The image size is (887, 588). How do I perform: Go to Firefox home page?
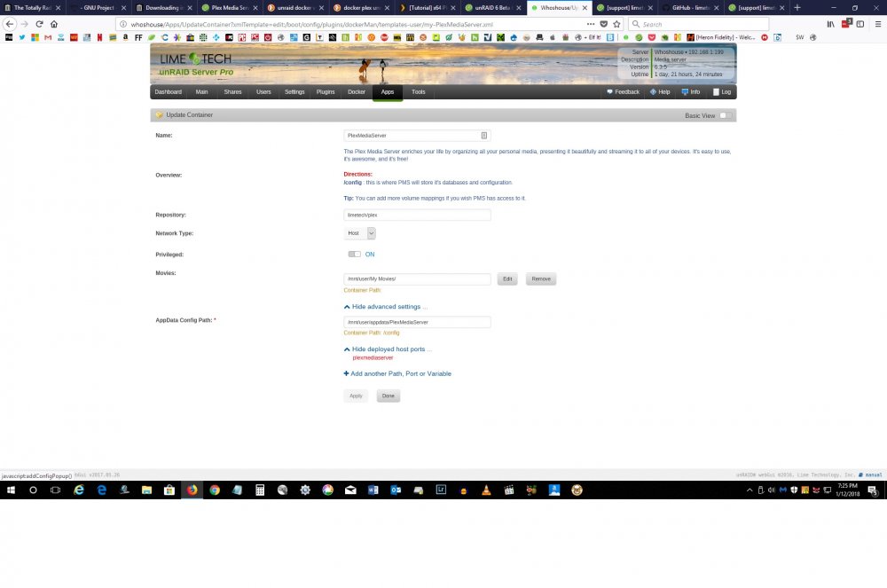tap(54, 24)
